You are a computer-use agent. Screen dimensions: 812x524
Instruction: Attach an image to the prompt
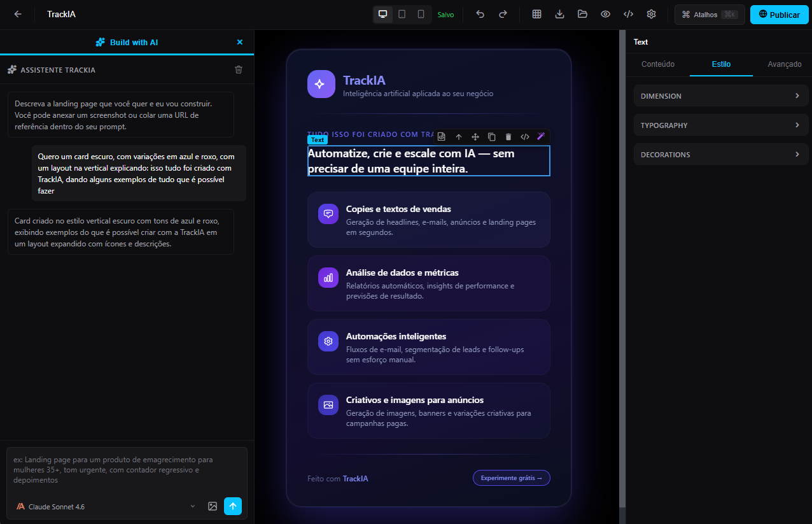tap(213, 506)
